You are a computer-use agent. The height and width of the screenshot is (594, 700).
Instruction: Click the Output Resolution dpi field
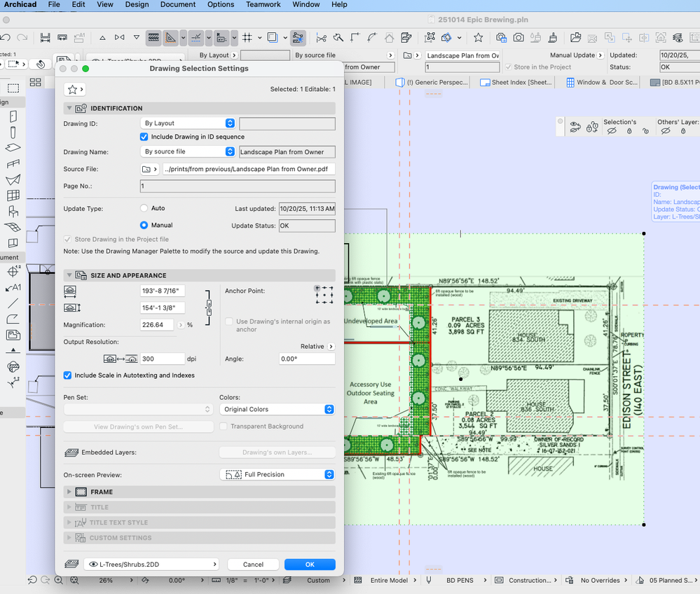162,359
